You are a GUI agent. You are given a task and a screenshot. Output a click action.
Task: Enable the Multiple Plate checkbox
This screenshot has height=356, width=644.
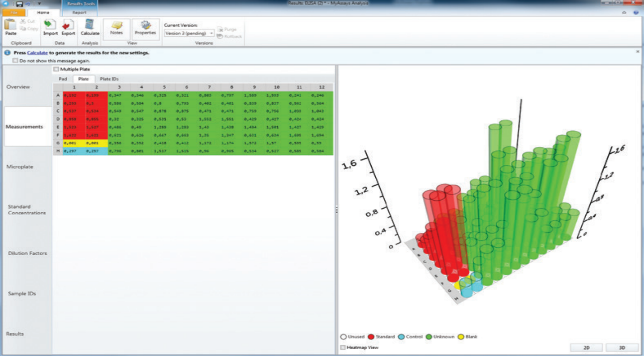click(56, 69)
